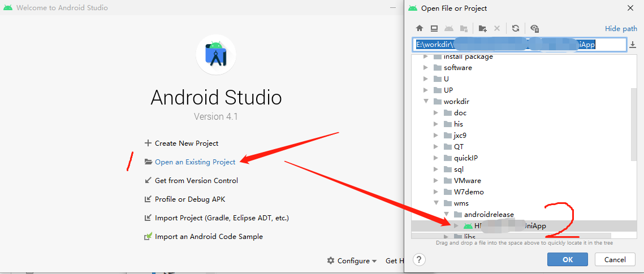Cancel the Open File dialog

pos(615,259)
